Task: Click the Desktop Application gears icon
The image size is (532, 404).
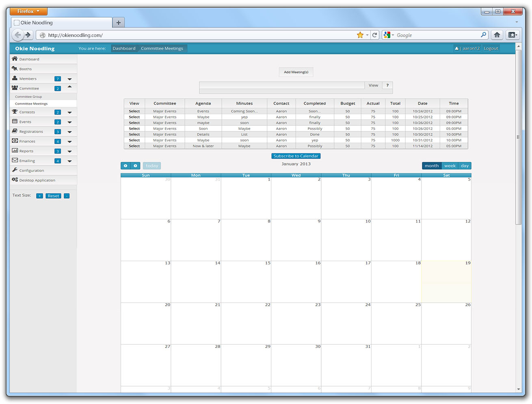Action: click(15, 180)
